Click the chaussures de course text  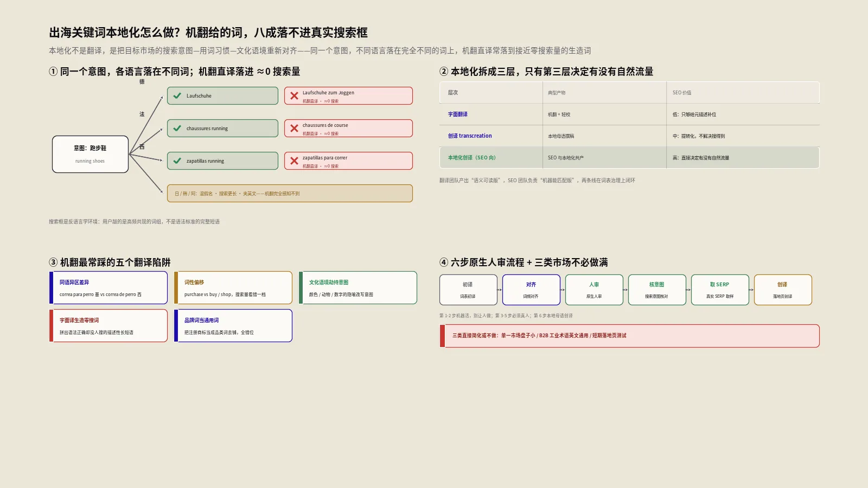(x=325, y=125)
